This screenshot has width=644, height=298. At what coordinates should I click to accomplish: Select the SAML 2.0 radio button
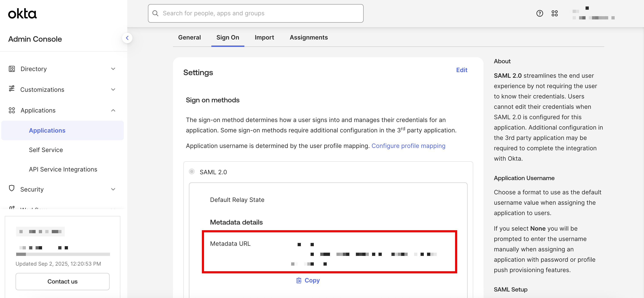click(x=192, y=172)
